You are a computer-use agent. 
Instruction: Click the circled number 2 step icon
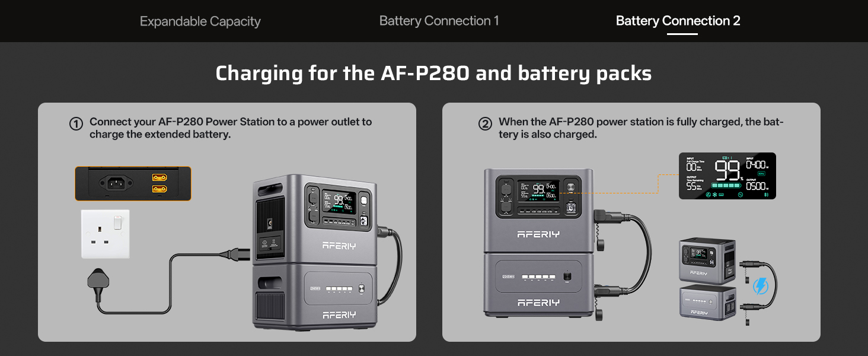(485, 124)
